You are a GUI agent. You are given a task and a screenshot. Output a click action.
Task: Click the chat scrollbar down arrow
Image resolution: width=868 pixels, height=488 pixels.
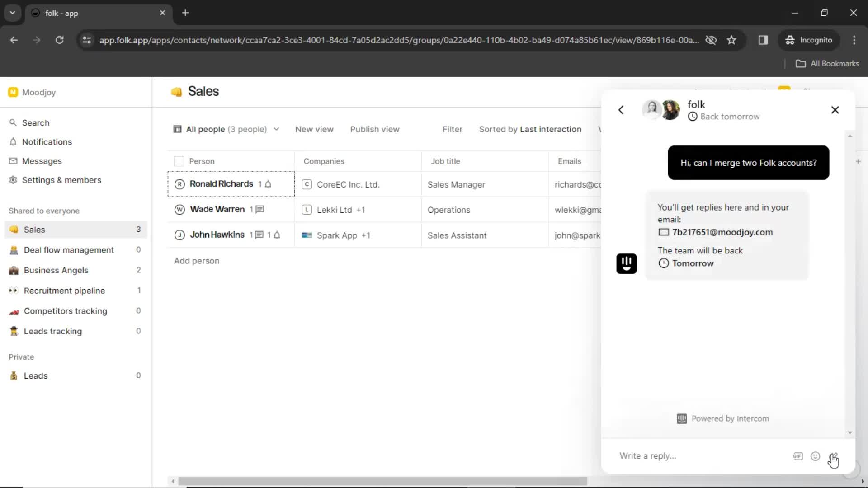(850, 433)
